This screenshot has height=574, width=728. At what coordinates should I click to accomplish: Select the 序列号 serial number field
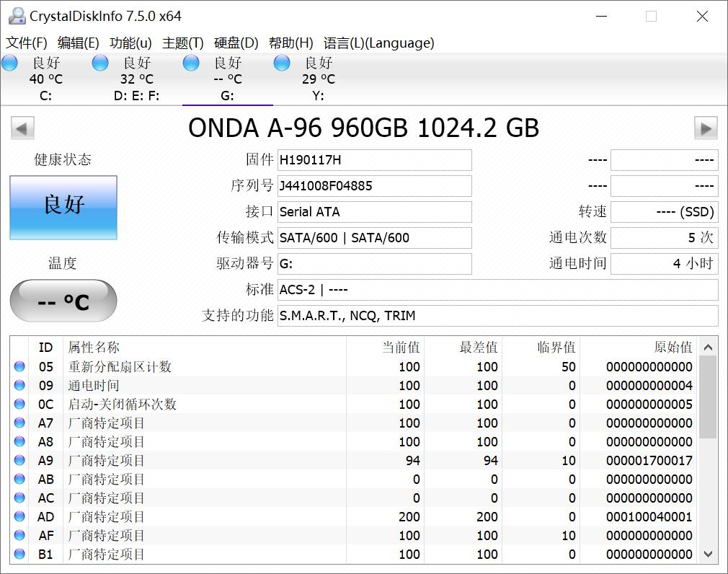(x=374, y=186)
